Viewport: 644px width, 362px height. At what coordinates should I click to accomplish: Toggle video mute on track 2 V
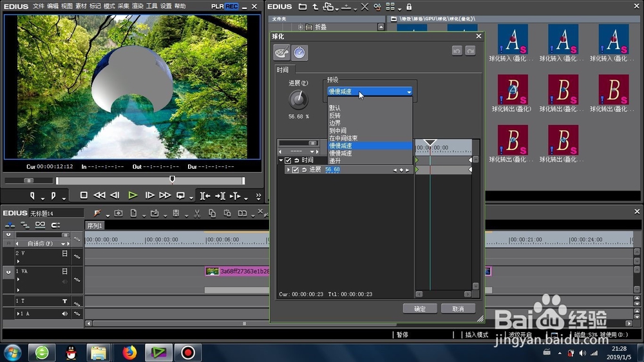64,254
